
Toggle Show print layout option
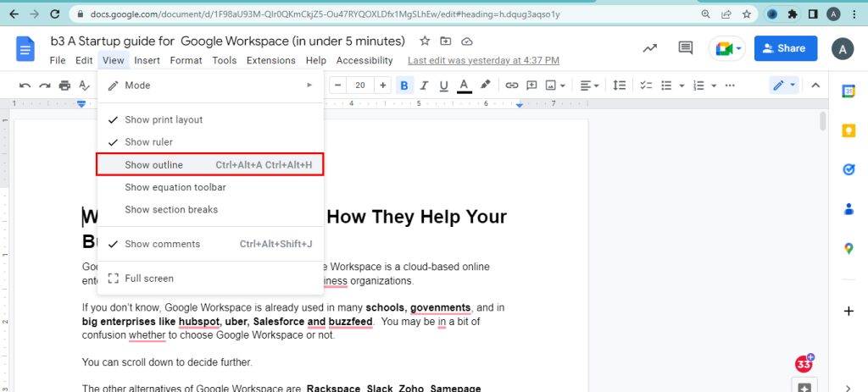point(164,119)
